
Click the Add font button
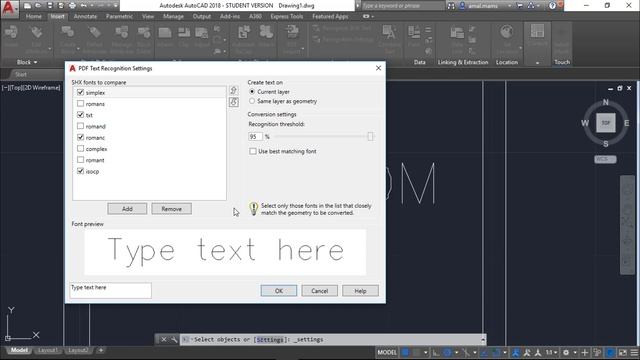click(x=127, y=209)
